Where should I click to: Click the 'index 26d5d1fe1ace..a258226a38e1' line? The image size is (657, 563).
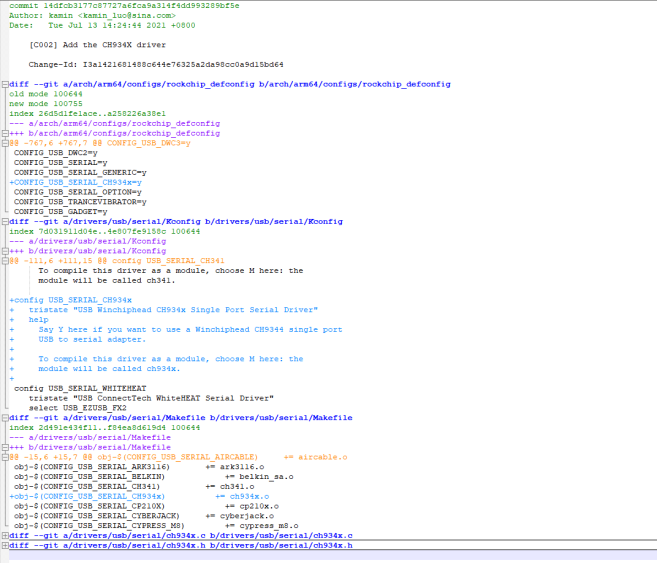click(87, 114)
